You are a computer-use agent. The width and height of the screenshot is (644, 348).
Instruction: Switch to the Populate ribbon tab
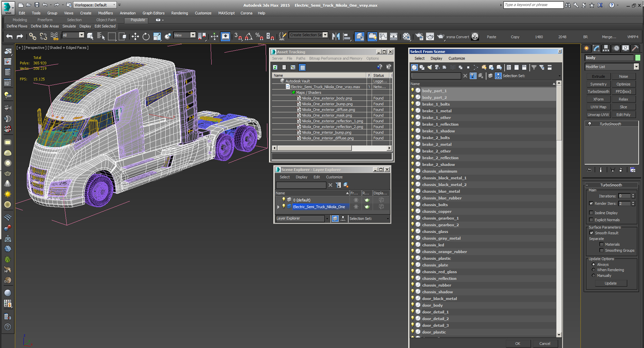(x=138, y=20)
